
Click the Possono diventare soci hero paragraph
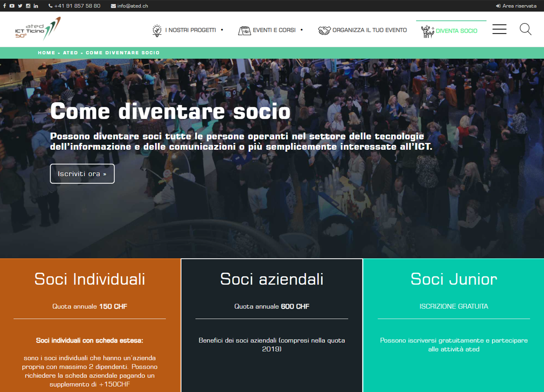pos(241,141)
